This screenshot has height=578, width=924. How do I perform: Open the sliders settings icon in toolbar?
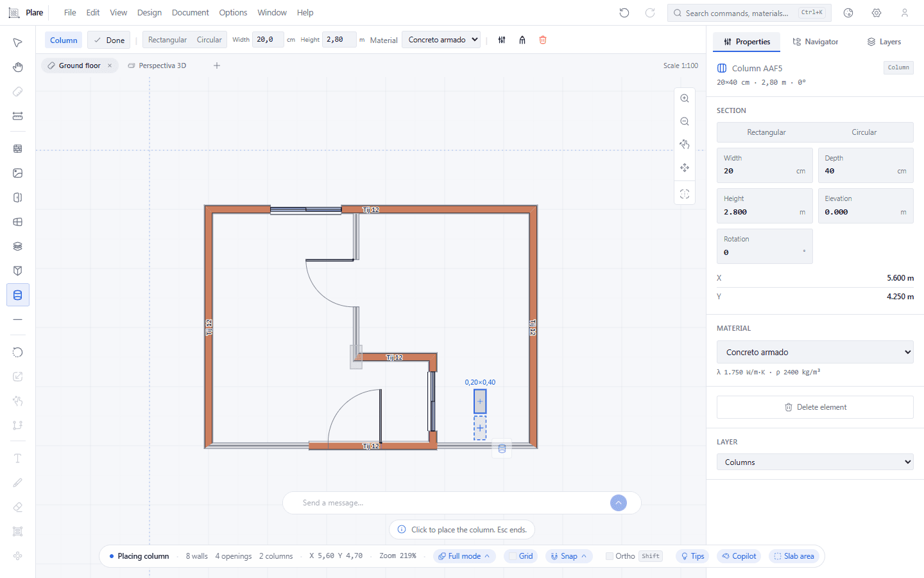(502, 40)
